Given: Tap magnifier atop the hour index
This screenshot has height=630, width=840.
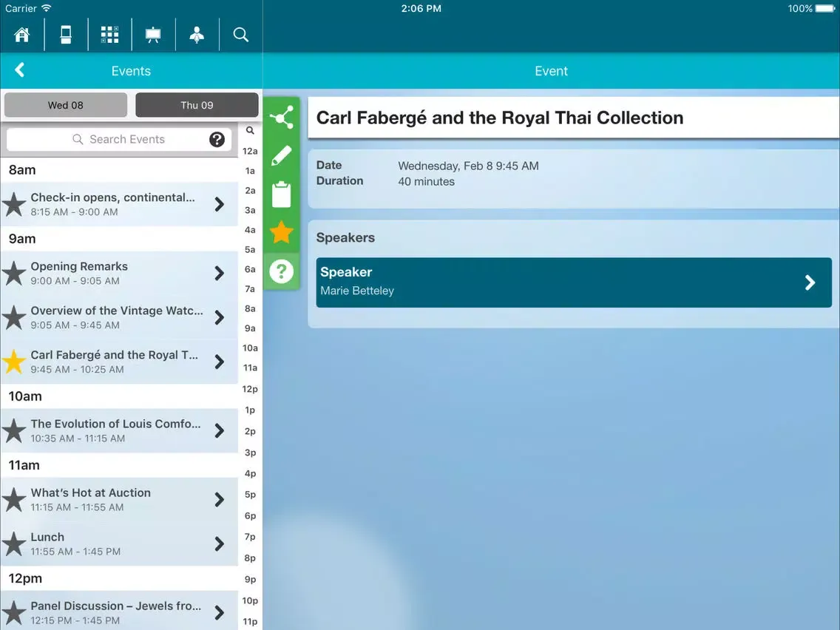Looking at the screenshot, I should pyautogui.click(x=250, y=130).
